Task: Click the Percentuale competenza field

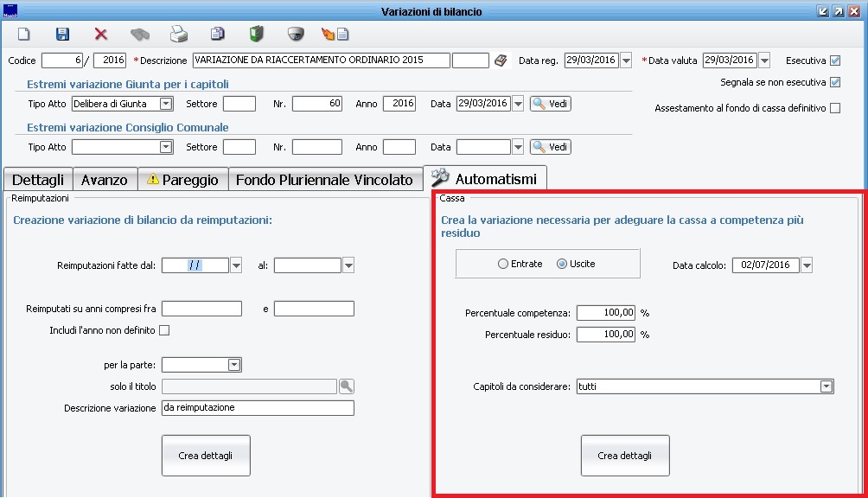Action: tap(606, 313)
